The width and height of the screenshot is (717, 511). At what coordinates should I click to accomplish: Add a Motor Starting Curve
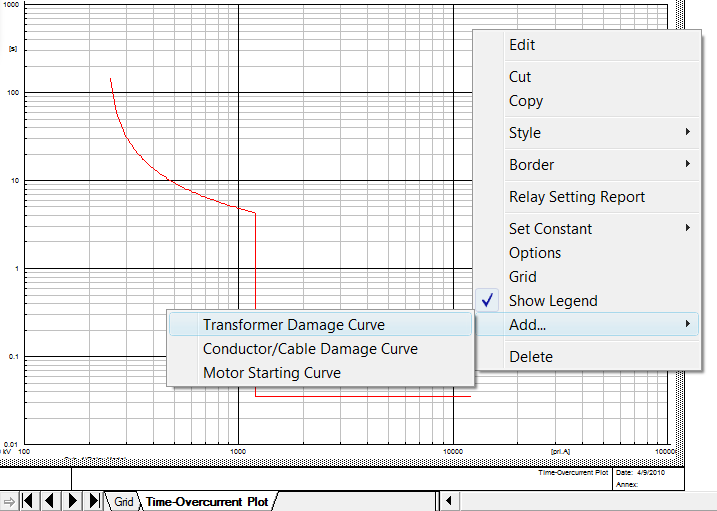click(271, 373)
